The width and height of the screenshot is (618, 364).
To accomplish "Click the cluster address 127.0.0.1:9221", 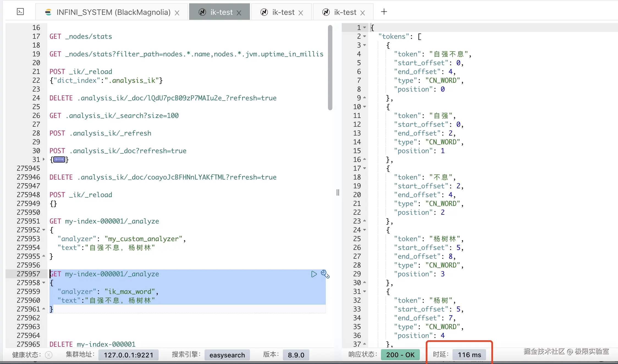I will click(128, 355).
